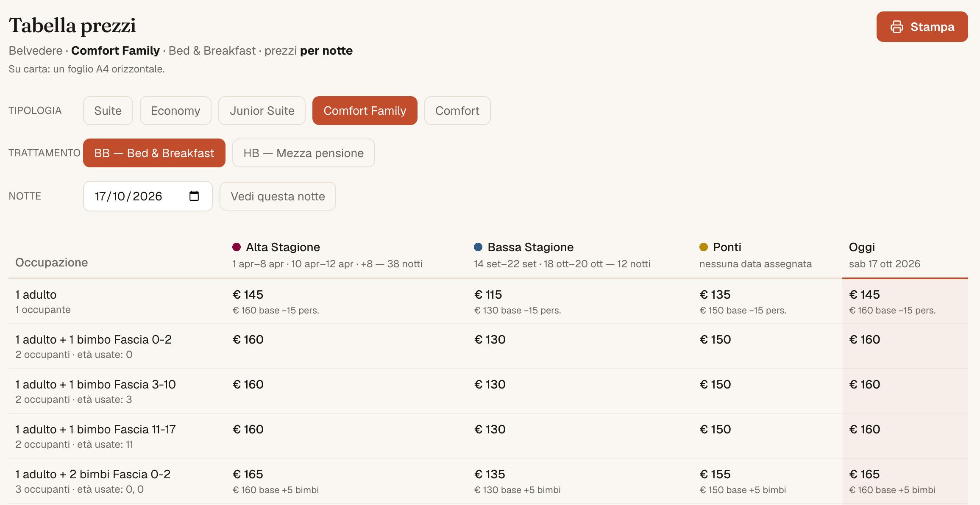
Task: Click the Occupazione column header
Action: [52, 262]
